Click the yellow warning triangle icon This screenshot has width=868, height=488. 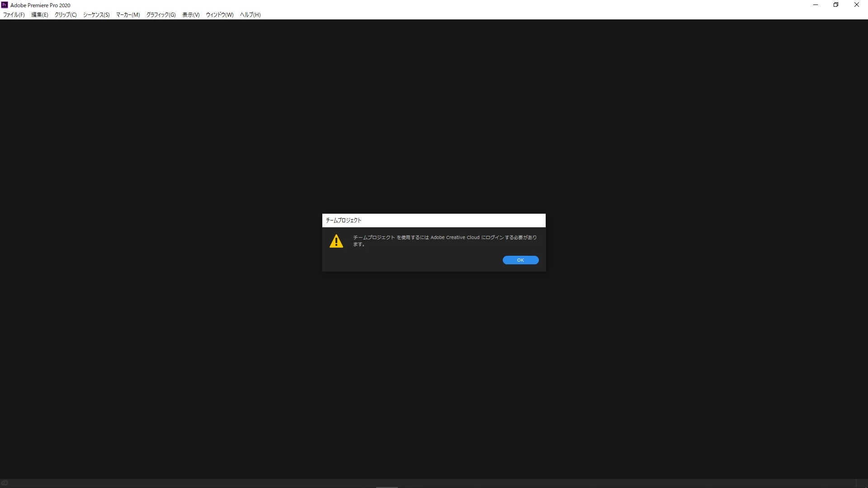(336, 241)
